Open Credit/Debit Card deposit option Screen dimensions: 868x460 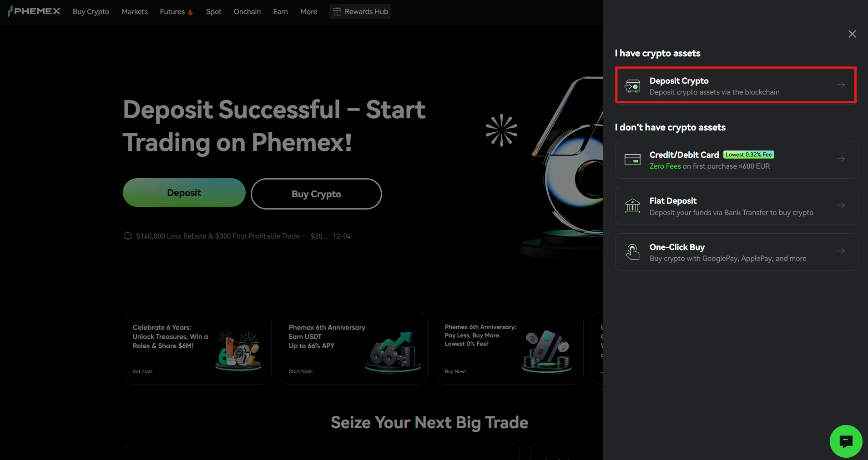pos(736,160)
